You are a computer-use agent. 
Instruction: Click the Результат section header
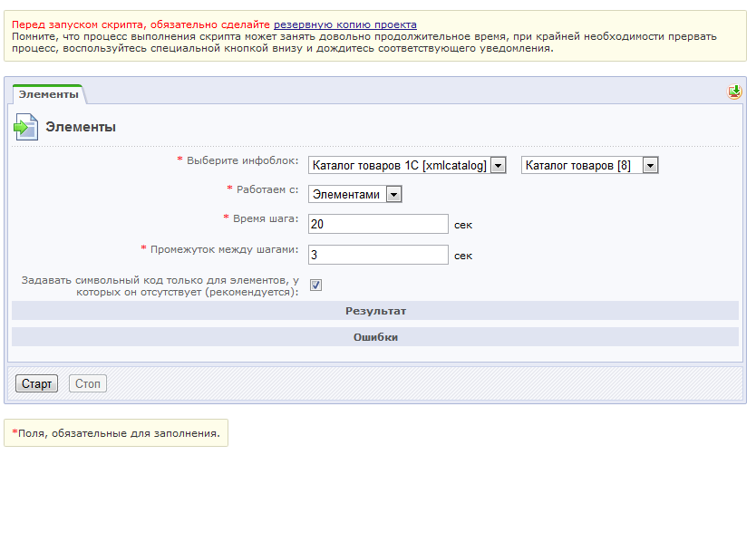(375, 311)
